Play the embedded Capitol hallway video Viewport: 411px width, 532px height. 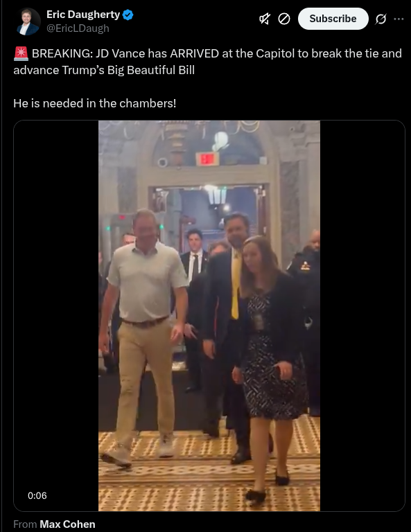[x=209, y=316]
